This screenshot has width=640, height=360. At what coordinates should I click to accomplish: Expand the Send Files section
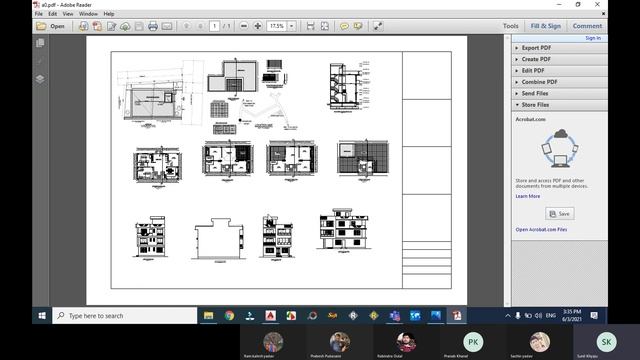[x=559, y=93]
